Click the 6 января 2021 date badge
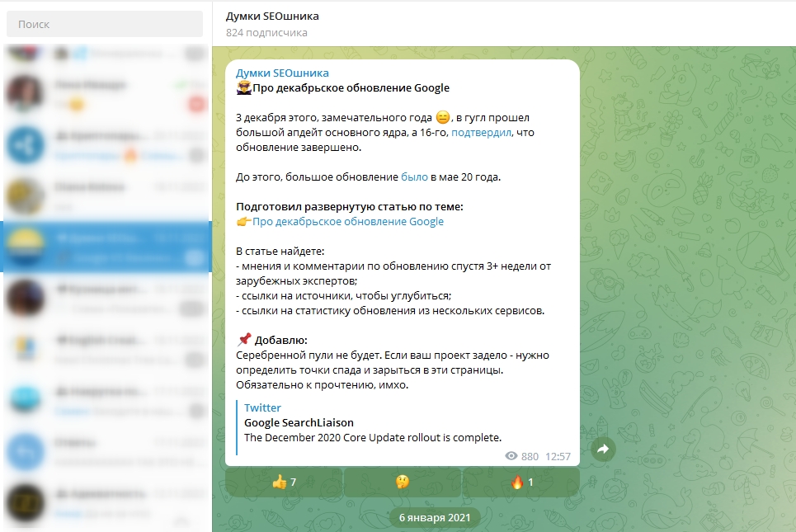The image size is (796, 532). coord(435,517)
